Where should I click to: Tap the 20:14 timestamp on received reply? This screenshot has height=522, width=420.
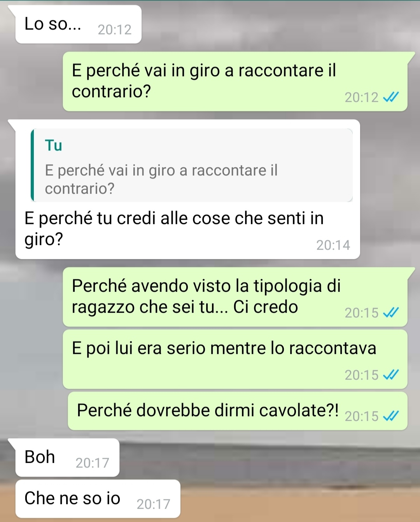tap(333, 245)
